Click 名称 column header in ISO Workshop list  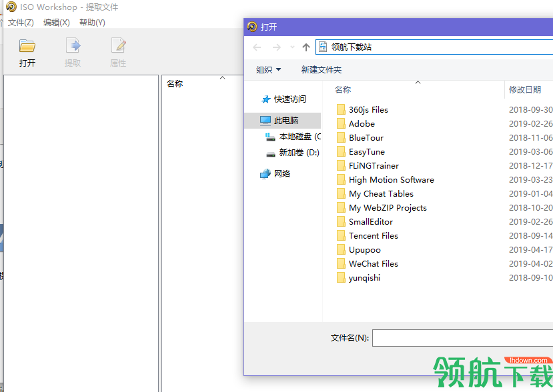[175, 84]
